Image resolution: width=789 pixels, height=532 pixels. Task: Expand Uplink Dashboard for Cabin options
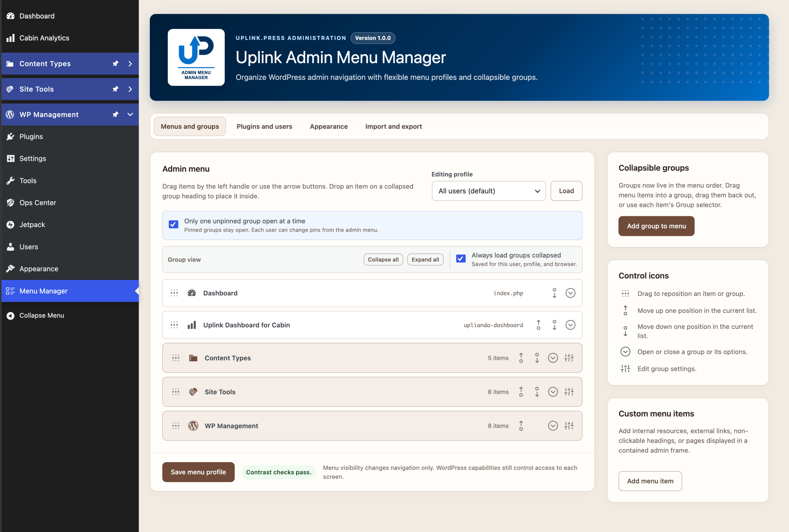(x=570, y=325)
